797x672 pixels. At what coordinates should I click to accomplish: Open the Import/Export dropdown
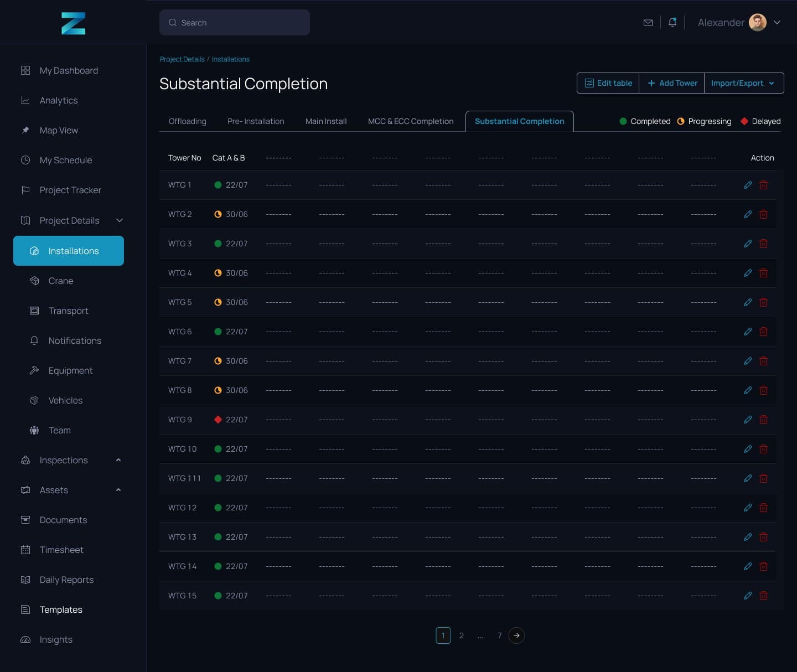point(744,83)
